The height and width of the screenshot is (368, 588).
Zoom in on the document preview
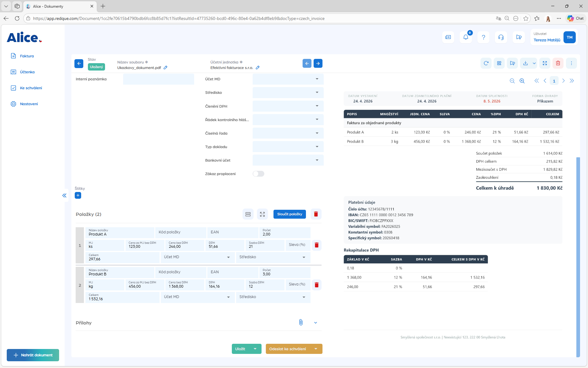(522, 81)
